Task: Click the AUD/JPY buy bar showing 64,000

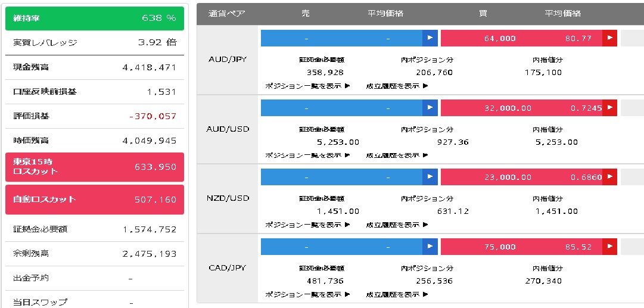Action: click(x=521, y=38)
